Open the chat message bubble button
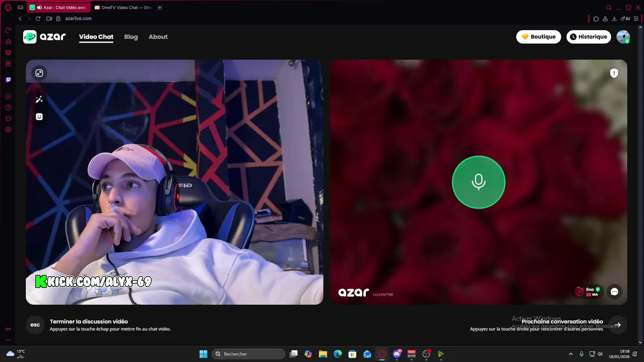This screenshot has width=644, height=362. coord(614,292)
